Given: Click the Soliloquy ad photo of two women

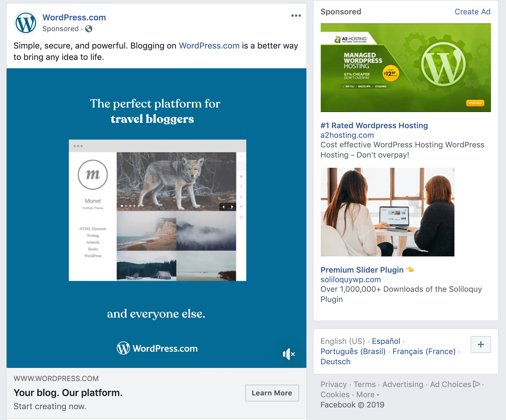Looking at the screenshot, I should click(388, 212).
